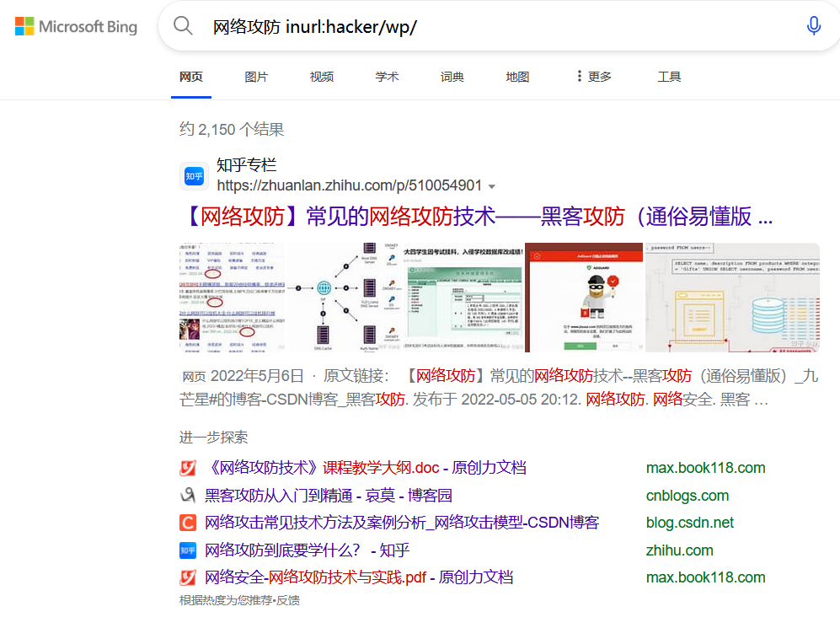
Task: Open the 工具 search tools
Action: 669,77
